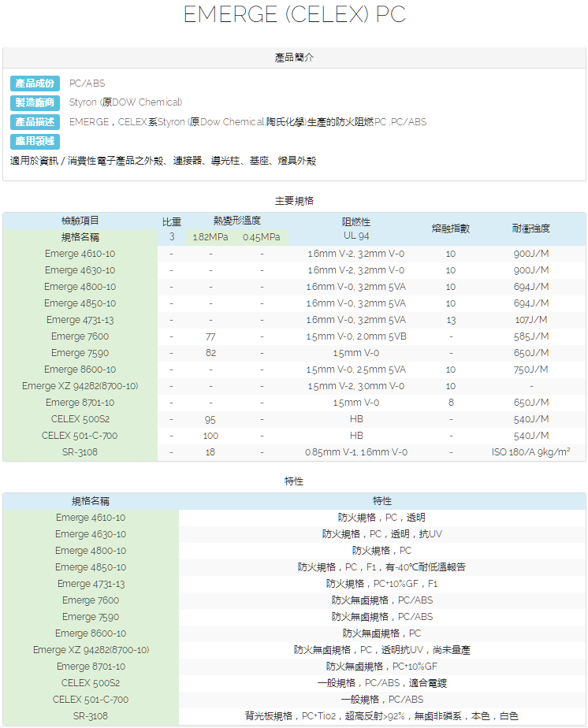Select SR-3108 in the spec table
Viewport: 588px width, 728px height.
80,452
